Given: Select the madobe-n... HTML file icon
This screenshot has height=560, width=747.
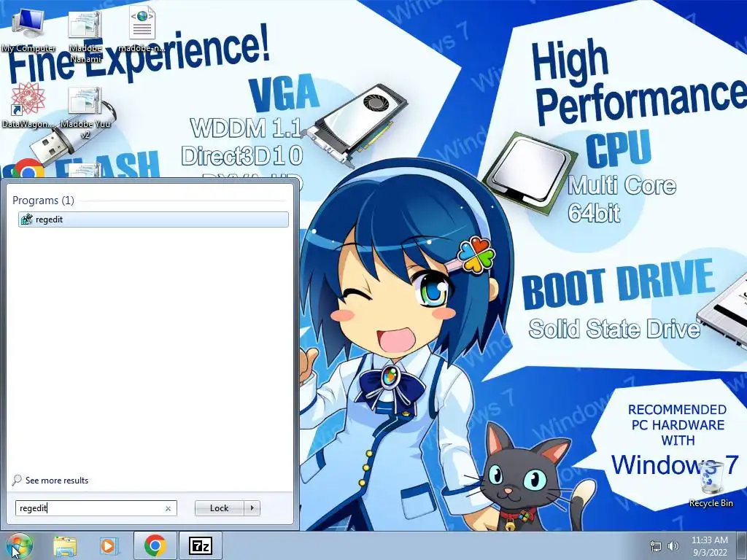Looking at the screenshot, I should [142, 31].
